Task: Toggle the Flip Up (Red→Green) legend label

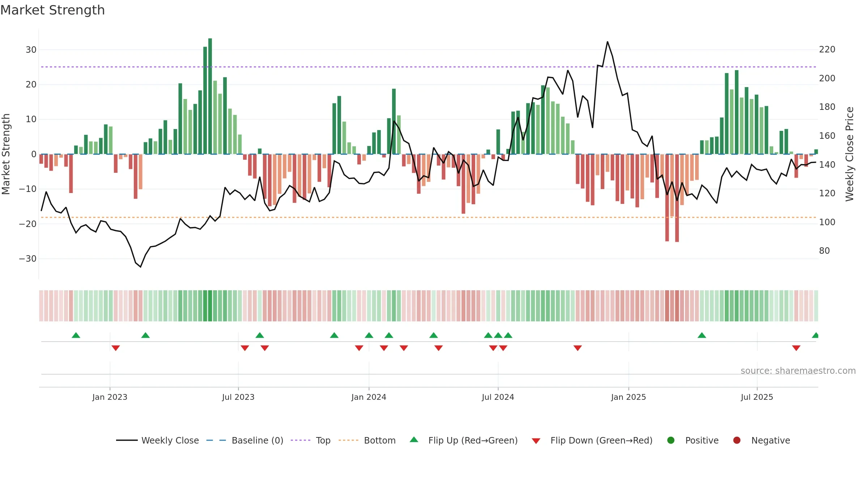Action: pos(473,440)
